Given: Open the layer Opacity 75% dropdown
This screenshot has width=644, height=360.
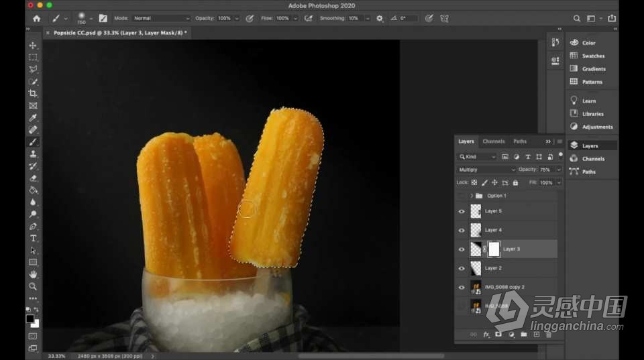Looking at the screenshot, I should [558, 170].
